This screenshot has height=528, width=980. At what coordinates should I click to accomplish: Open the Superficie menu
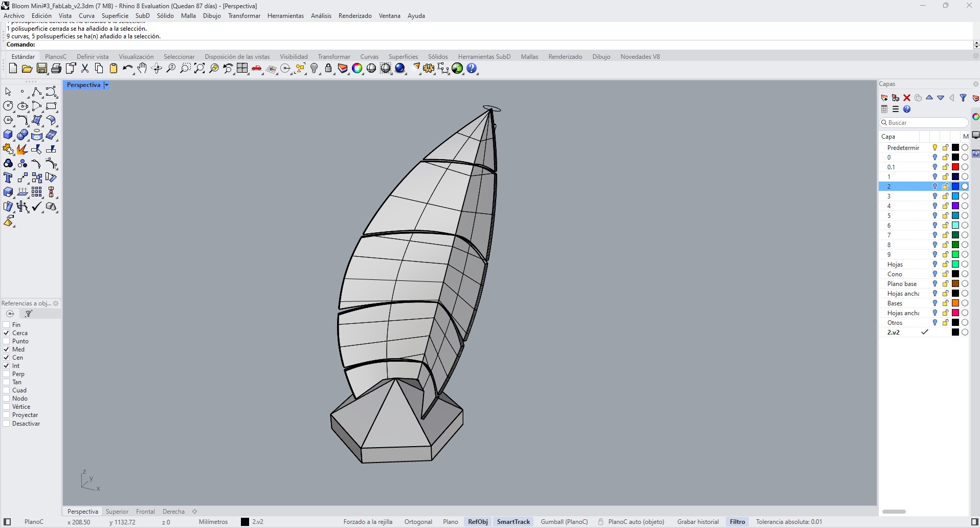(x=115, y=16)
